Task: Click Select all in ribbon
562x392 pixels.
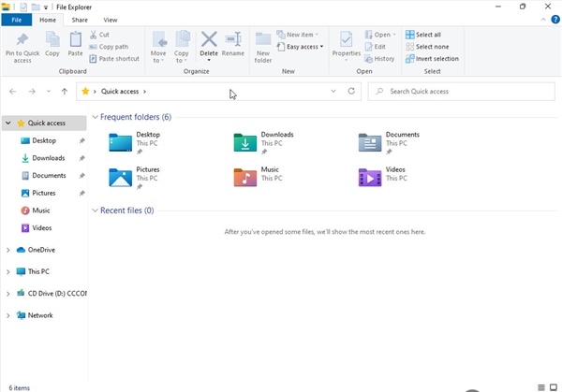Action: (423, 35)
